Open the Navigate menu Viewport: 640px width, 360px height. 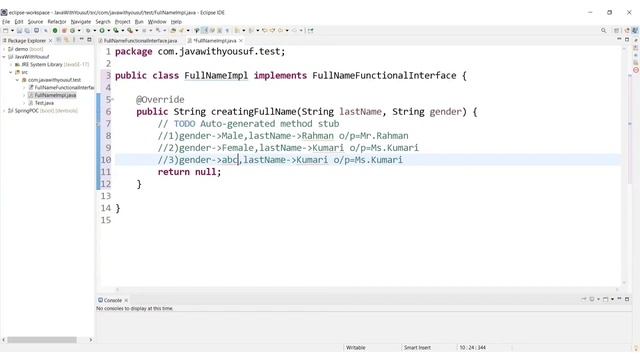tap(80, 22)
